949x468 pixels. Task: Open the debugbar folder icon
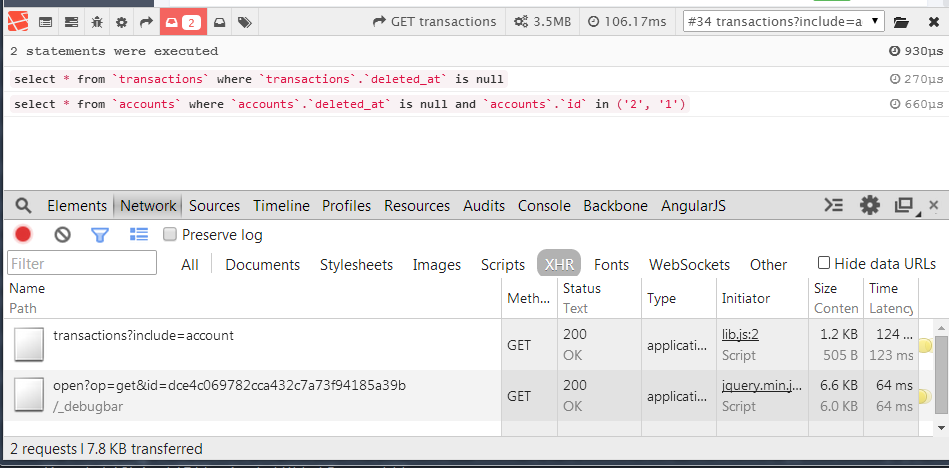tap(901, 21)
